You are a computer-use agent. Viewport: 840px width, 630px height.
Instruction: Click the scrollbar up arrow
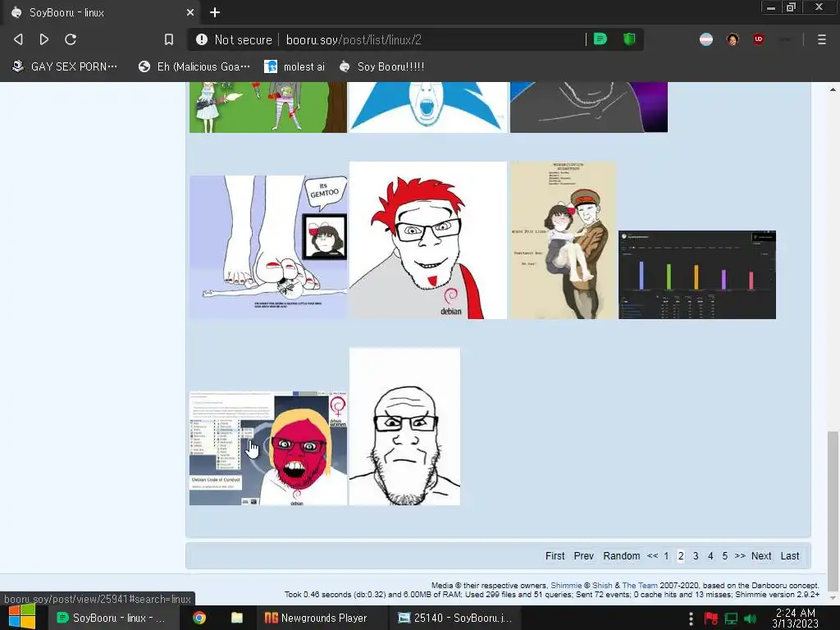coord(833,89)
